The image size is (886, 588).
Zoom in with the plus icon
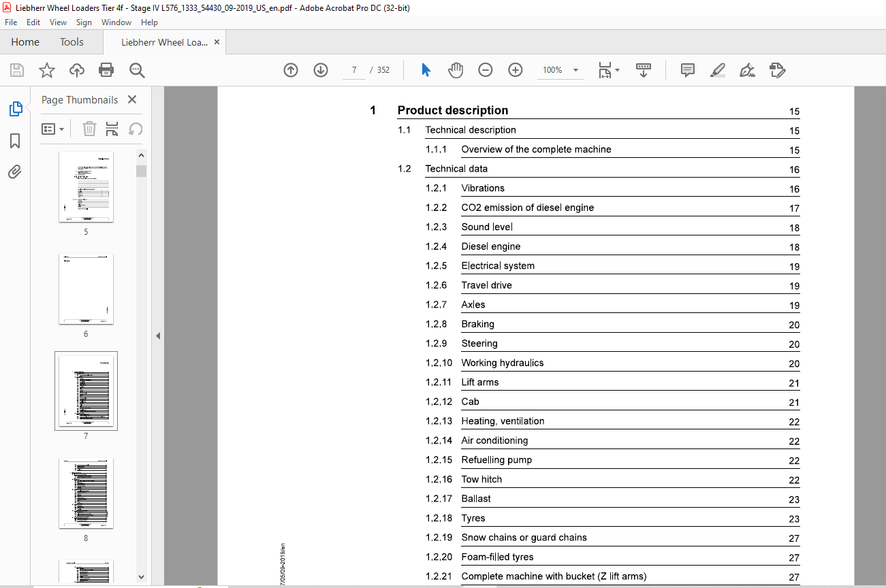(516, 70)
